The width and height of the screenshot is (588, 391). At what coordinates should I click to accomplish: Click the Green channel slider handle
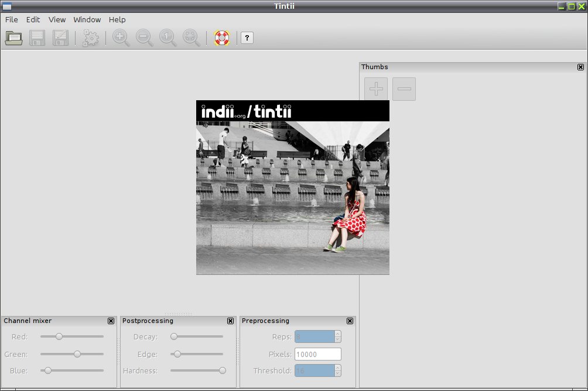pyautogui.click(x=77, y=354)
